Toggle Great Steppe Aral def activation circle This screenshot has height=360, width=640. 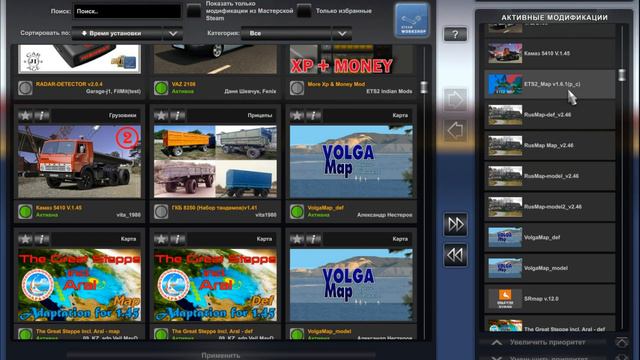coord(161,334)
